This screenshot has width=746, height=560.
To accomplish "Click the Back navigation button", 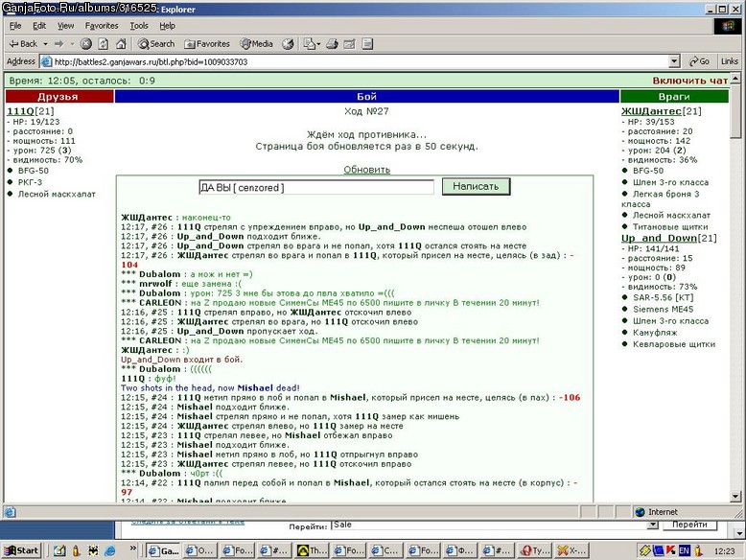I will click(23, 44).
